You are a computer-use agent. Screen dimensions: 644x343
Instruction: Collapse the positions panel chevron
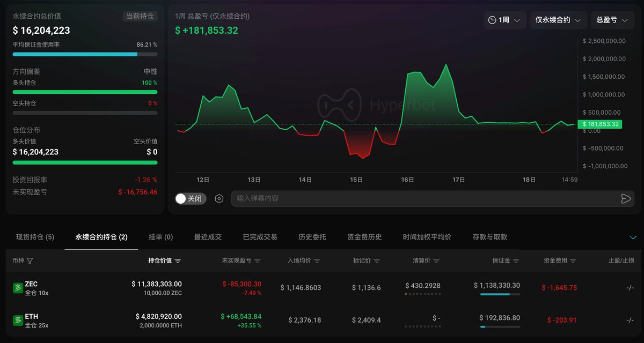point(633,237)
